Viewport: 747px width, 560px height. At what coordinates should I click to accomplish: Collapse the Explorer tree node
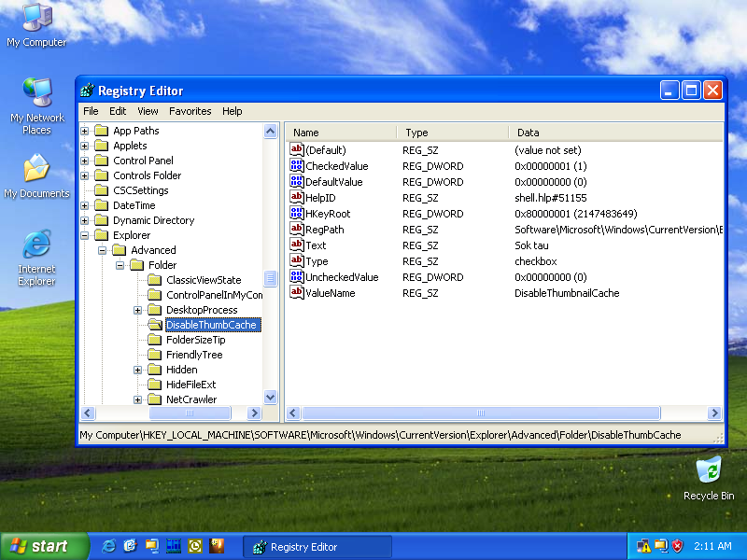85,235
